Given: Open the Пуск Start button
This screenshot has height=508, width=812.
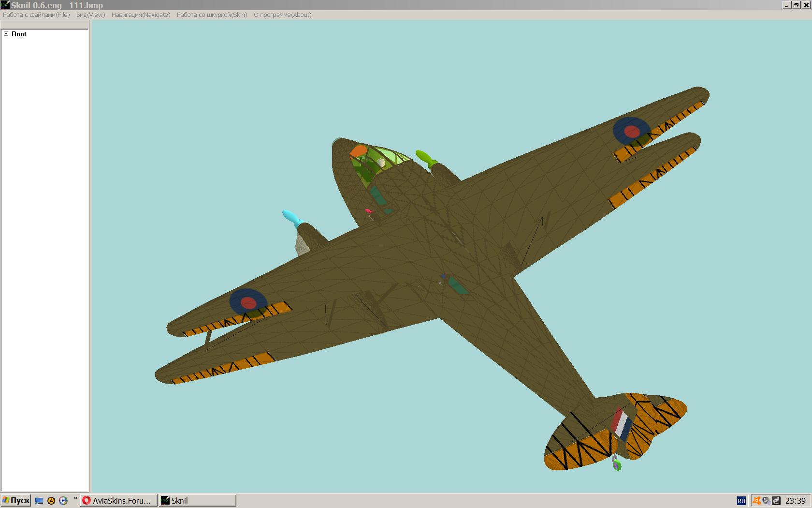Looking at the screenshot, I should coord(16,501).
